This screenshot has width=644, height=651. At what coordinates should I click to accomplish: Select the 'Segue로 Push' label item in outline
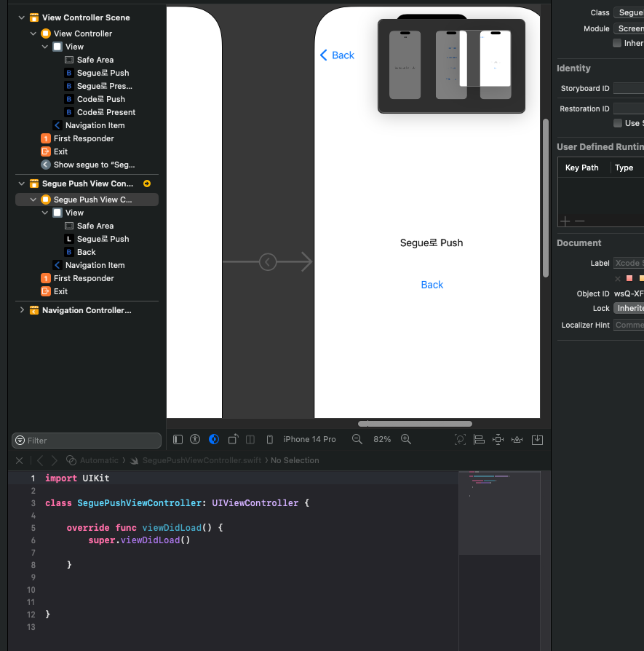(97, 239)
